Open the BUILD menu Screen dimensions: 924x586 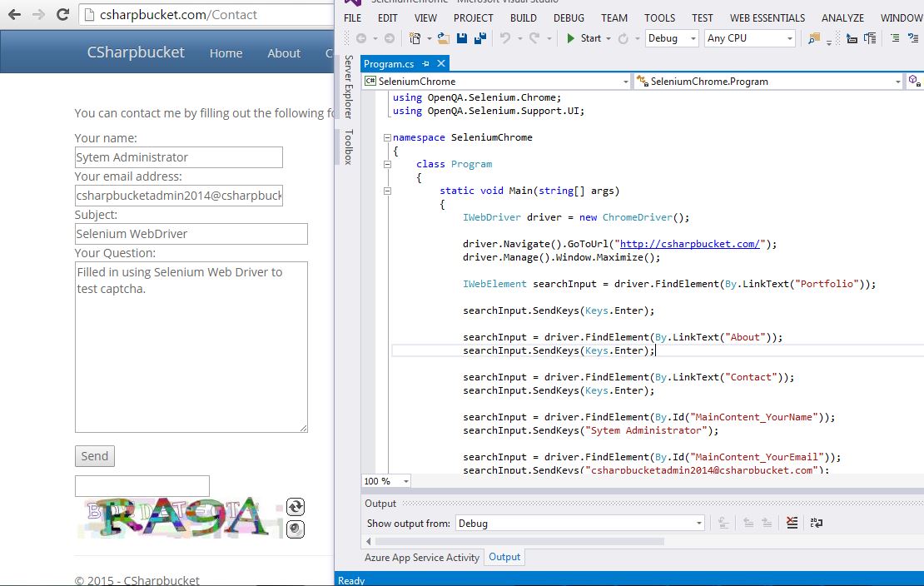pyautogui.click(x=524, y=18)
